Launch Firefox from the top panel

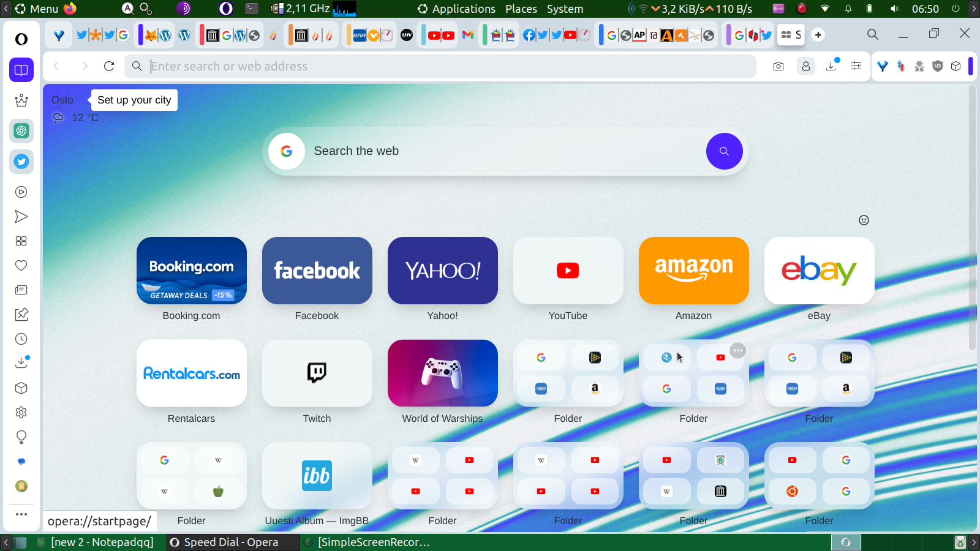pyautogui.click(x=70, y=9)
